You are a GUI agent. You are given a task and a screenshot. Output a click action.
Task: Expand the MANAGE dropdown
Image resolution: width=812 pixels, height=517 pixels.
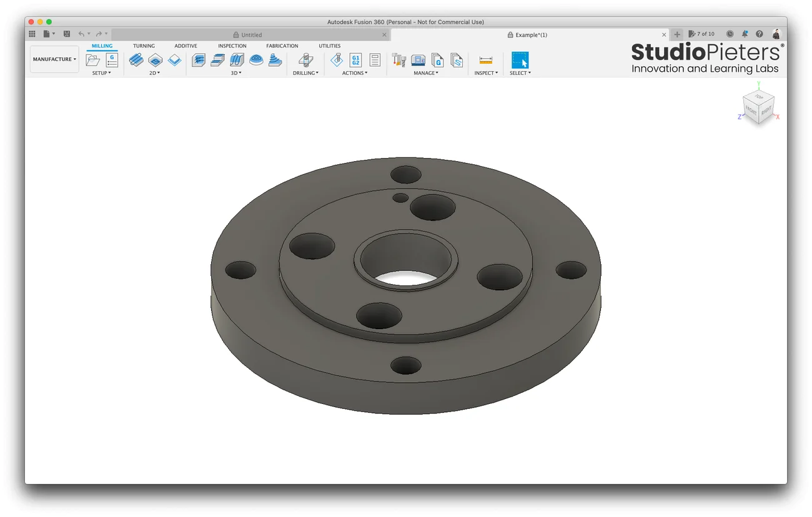427,73
